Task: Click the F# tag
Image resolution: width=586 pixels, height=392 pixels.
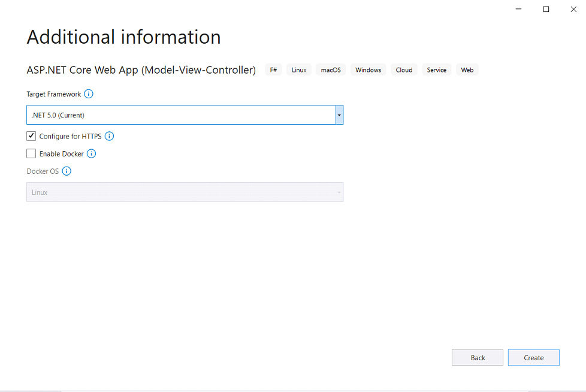Action: coord(274,70)
